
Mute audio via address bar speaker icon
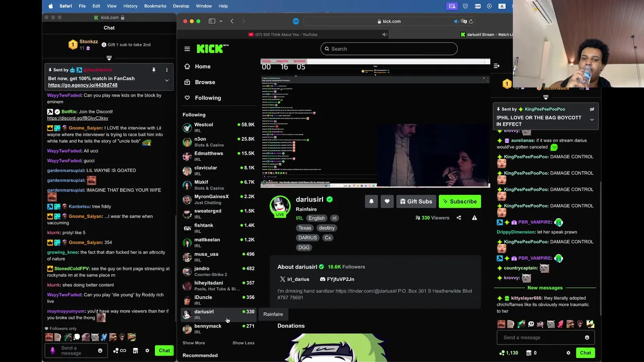tap(456, 21)
